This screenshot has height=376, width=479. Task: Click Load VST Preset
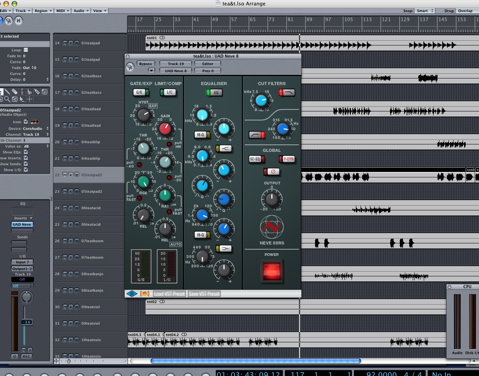coord(169,294)
